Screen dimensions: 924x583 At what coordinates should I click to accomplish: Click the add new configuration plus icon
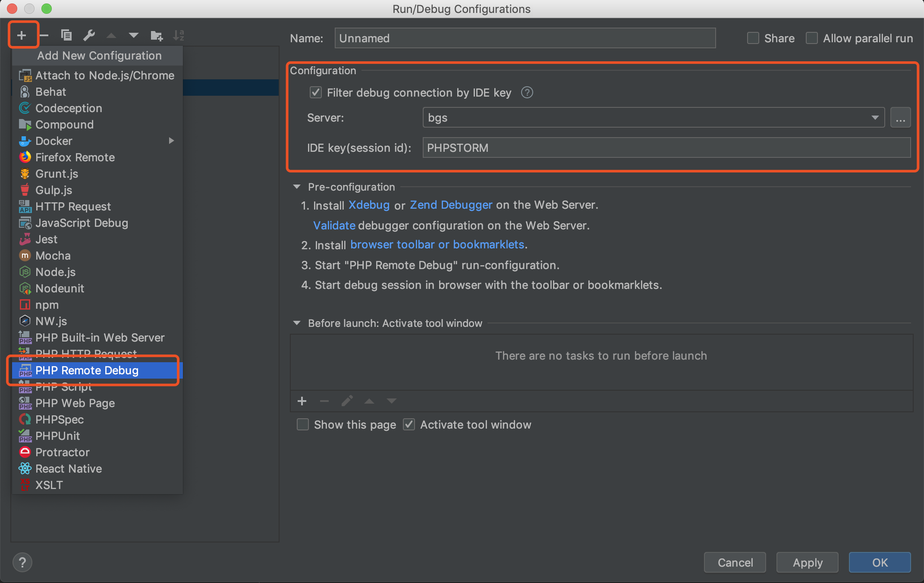pos(22,35)
